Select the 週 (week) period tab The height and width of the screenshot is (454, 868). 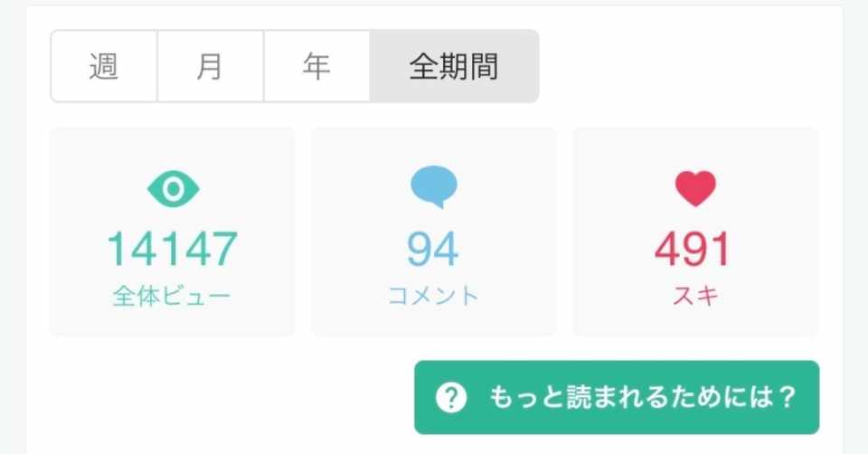[x=104, y=67]
